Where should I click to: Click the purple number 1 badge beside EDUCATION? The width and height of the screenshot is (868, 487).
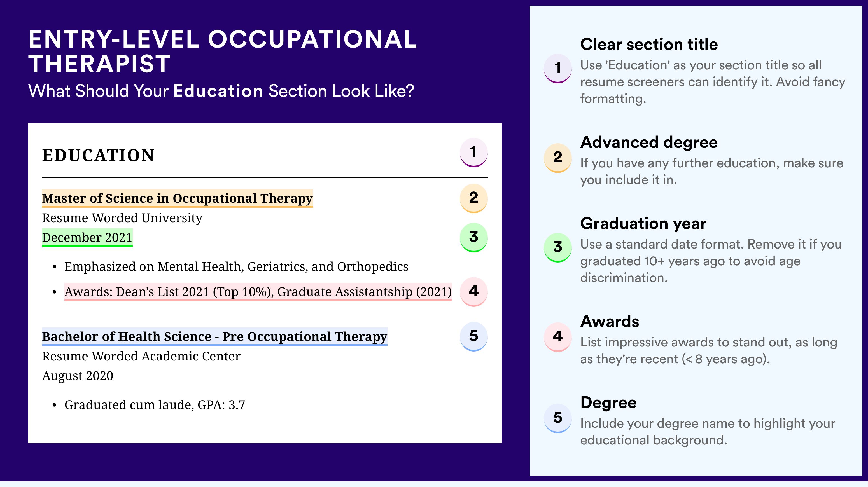(x=473, y=153)
